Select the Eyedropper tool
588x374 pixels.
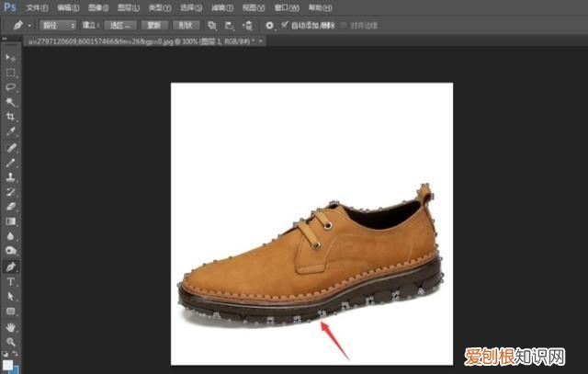tap(10, 131)
